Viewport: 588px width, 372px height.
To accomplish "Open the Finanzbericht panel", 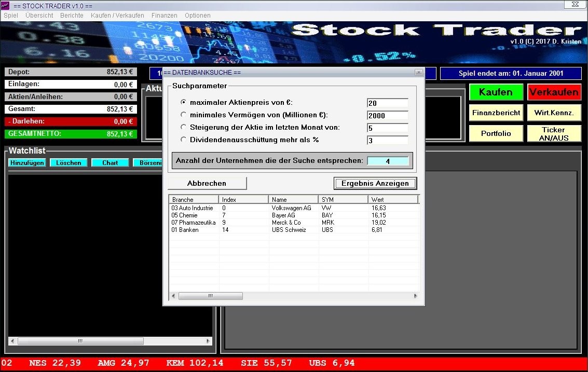I will pyautogui.click(x=496, y=113).
